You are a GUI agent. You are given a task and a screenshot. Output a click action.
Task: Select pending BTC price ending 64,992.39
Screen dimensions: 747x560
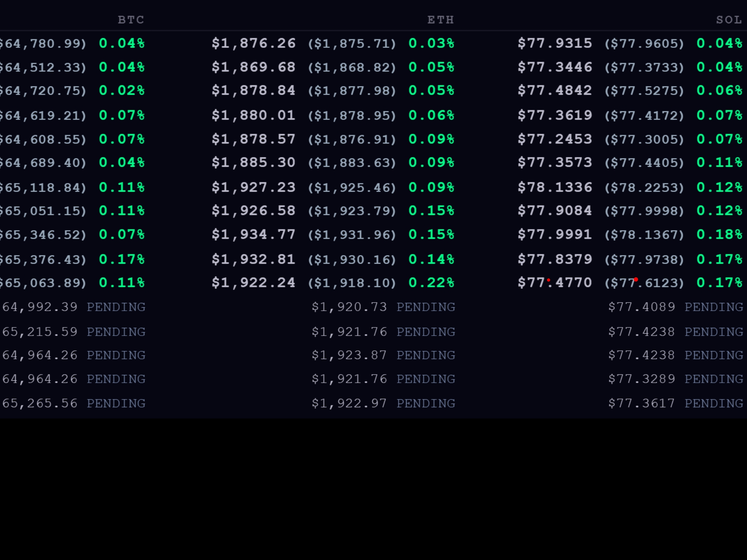[39, 307]
